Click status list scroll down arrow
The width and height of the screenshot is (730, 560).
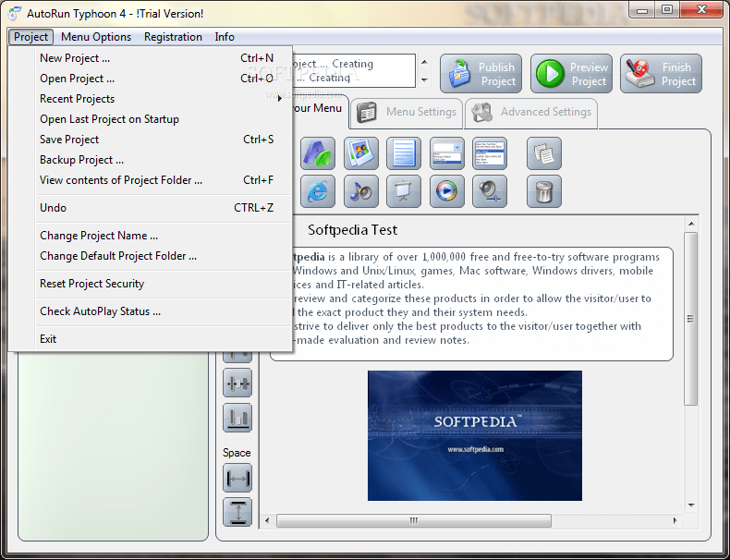coord(424,80)
